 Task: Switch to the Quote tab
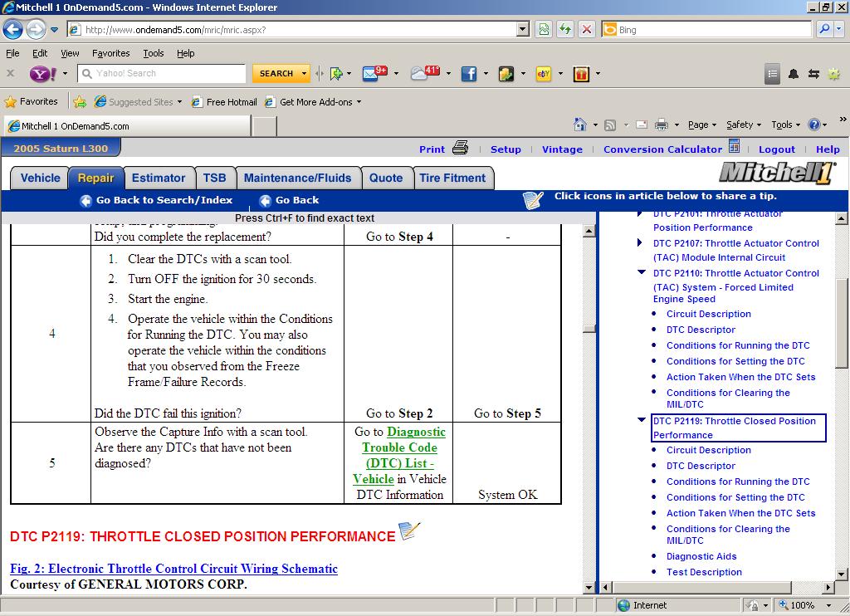pyautogui.click(x=386, y=178)
